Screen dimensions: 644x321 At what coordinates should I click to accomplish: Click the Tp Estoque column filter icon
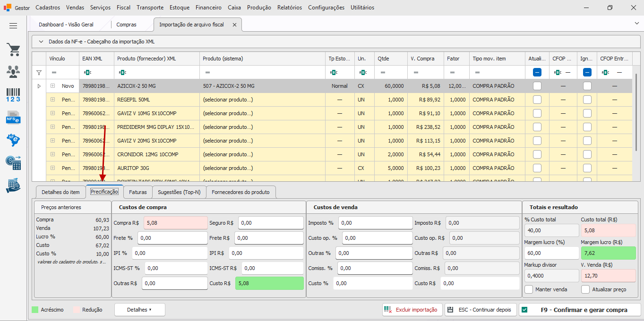pyautogui.click(x=334, y=73)
